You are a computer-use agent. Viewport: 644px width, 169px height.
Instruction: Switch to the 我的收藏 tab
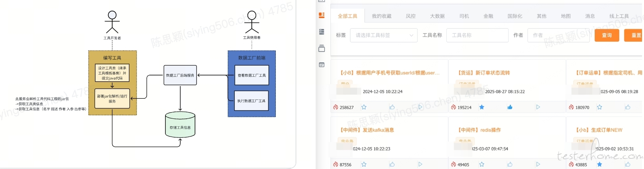(381, 16)
